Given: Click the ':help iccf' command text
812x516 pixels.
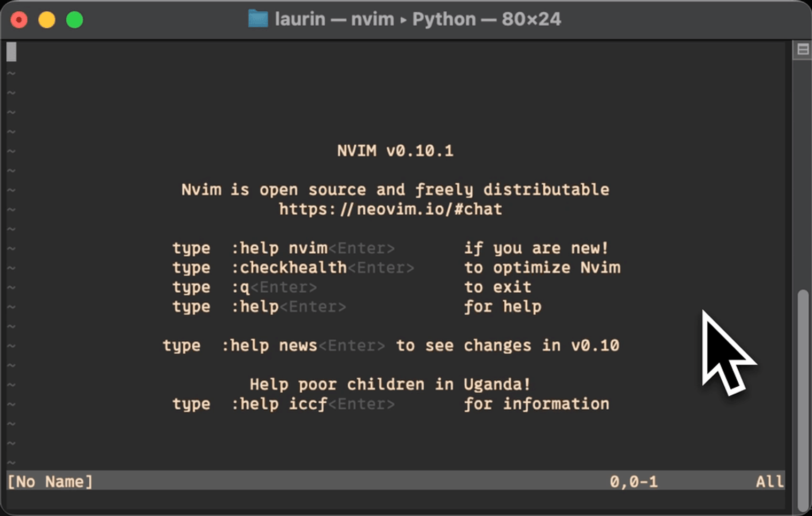Looking at the screenshot, I should pos(279,404).
